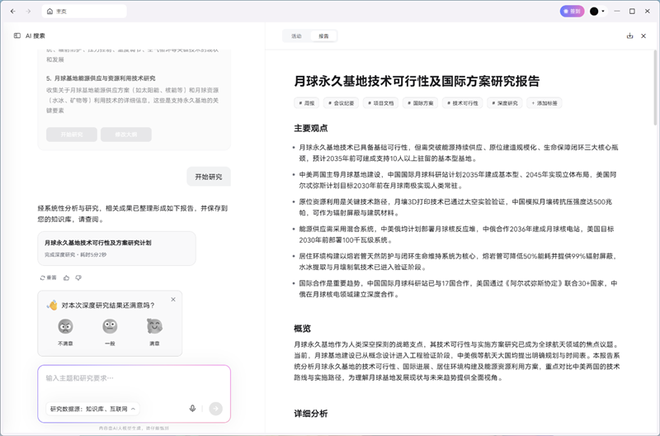Expand the 研究数据源 source dropdown
This screenshot has width=660, height=436.
click(x=92, y=408)
